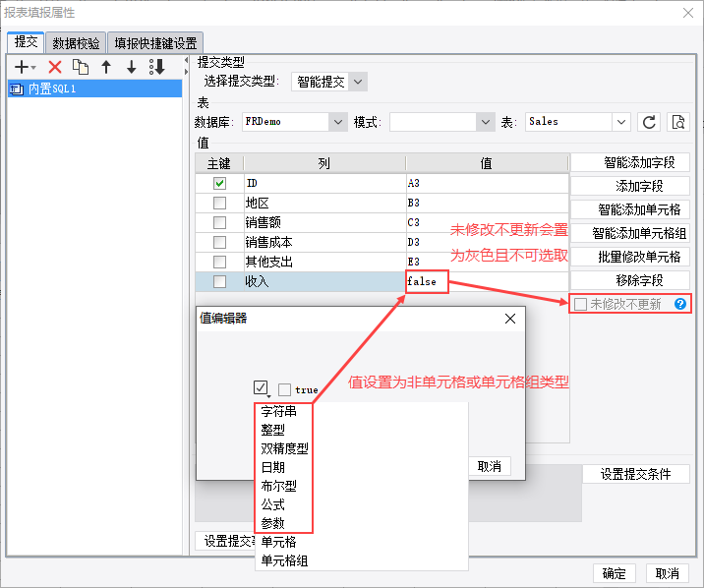Delete selected item with red X icon

[x=55, y=67]
